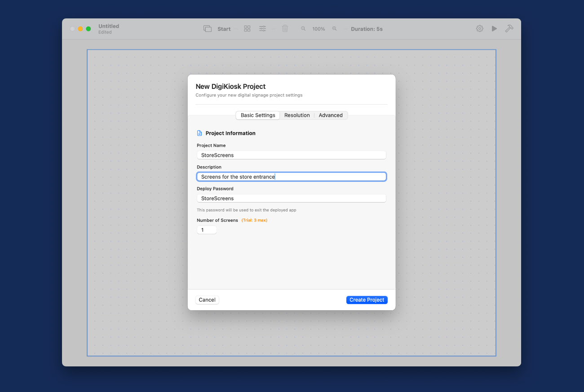The image size is (584, 392).
Task: Click the Start screen label in toolbar
Action: pyautogui.click(x=224, y=29)
